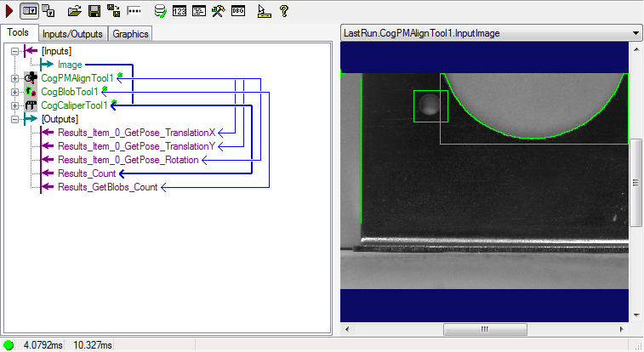
Task: Toggle the highlighted tool window button in toolbar
Action: pyautogui.click(x=29, y=11)
